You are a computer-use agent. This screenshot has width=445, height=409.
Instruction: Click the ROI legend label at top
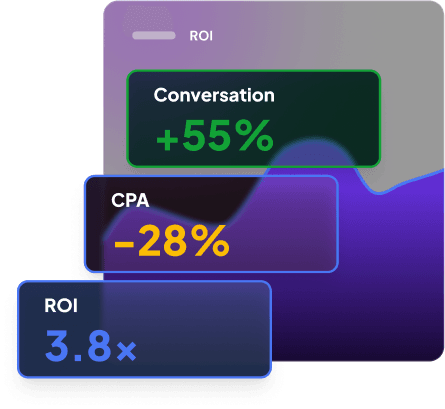pos(201,36)
